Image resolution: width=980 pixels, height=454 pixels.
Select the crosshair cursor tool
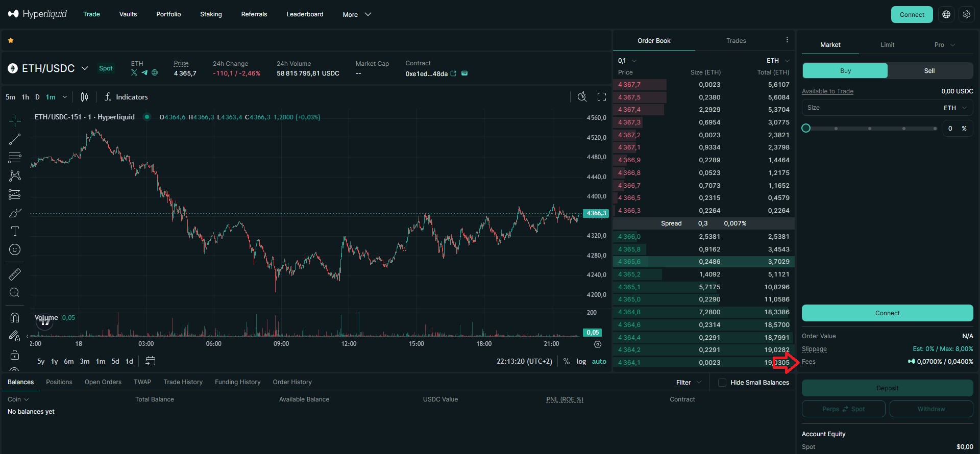click(x=15, y=121)
